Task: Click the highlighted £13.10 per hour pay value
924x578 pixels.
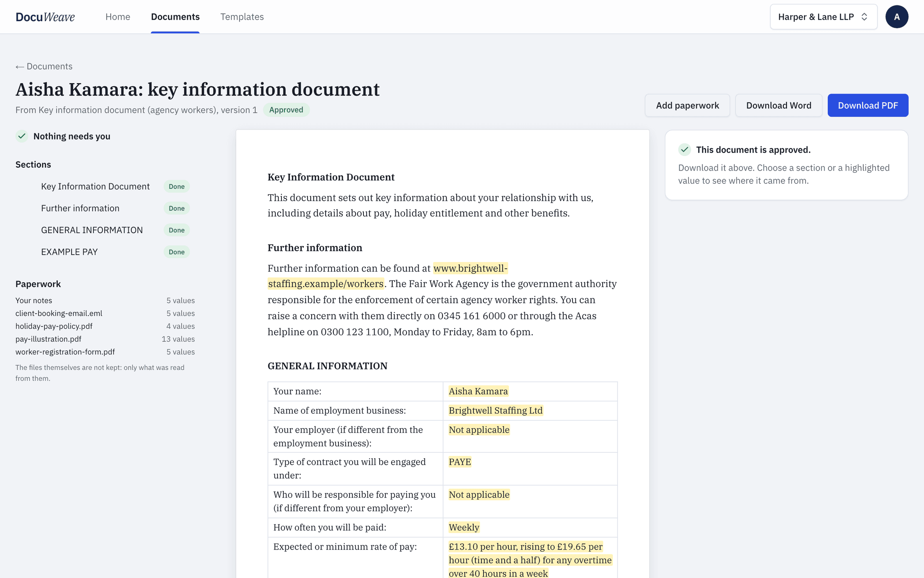Action: click(530, 560)
